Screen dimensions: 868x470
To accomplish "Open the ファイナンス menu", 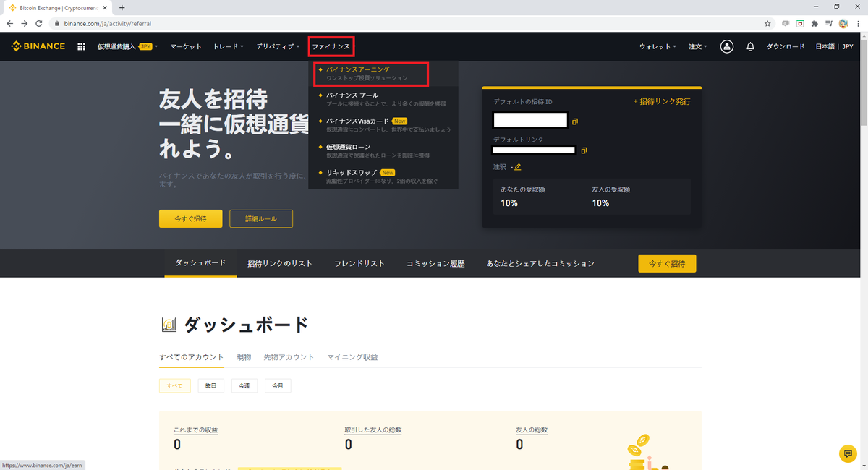I will pos(331,46).
